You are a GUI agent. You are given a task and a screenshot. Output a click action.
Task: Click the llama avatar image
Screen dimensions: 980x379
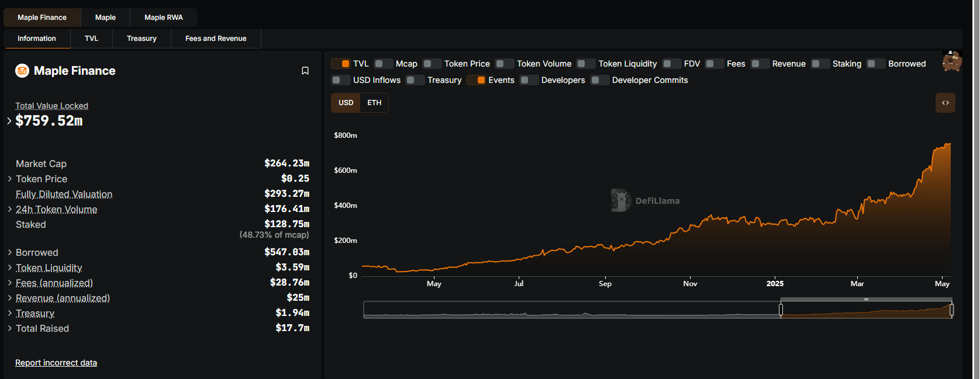pyautogui.click(x=952, y=61)
